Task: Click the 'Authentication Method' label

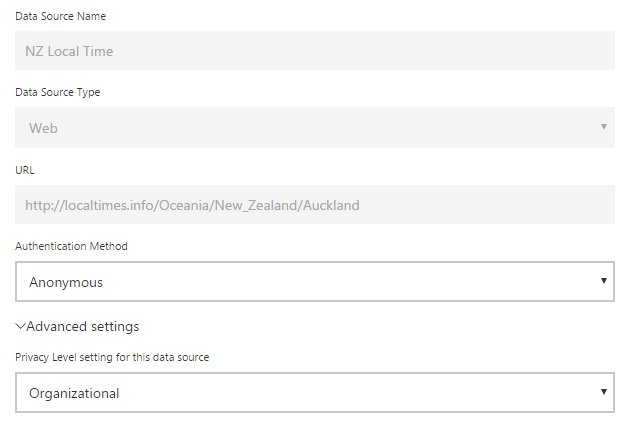Action: tap(71, 246)
